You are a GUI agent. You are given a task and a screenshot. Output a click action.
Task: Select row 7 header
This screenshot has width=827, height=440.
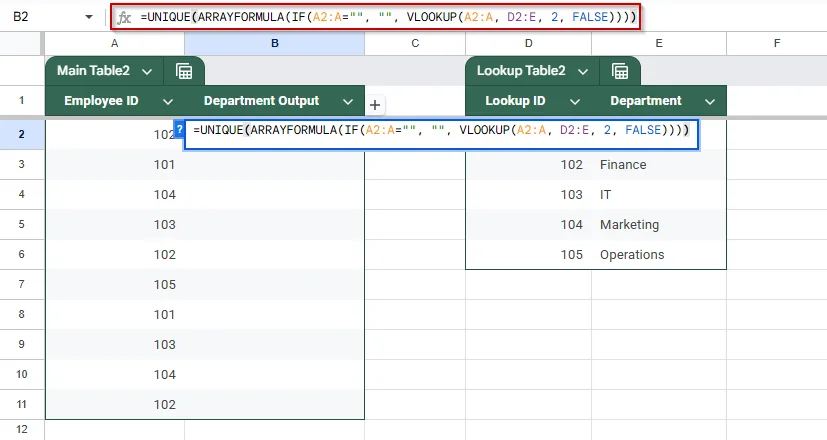point(22,284)
